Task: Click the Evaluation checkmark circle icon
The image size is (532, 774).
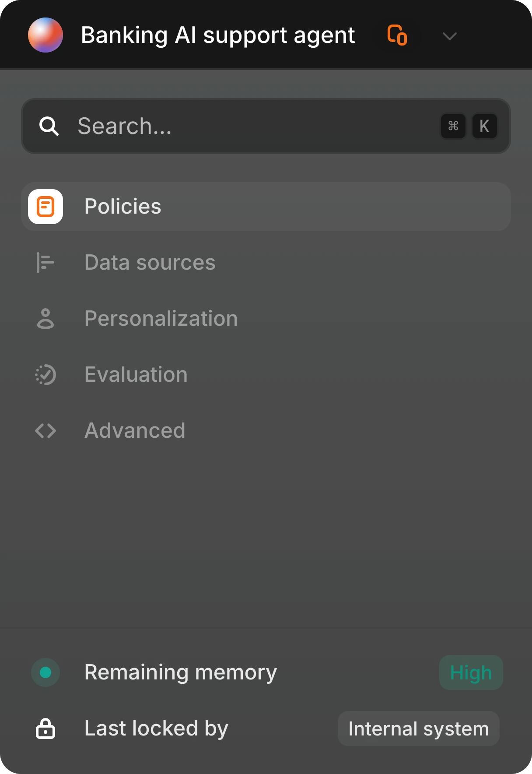Action: point(45,375)
